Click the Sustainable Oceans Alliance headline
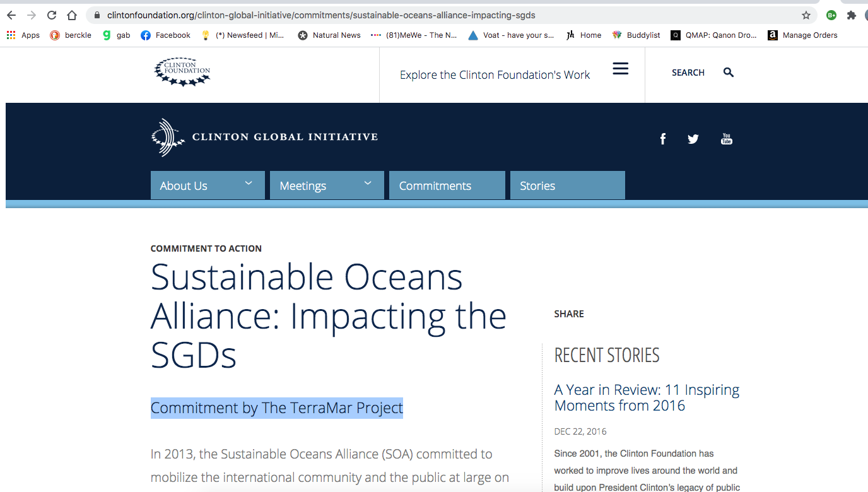The width and height of the screenshot is (868, 492). coord(329,315)
